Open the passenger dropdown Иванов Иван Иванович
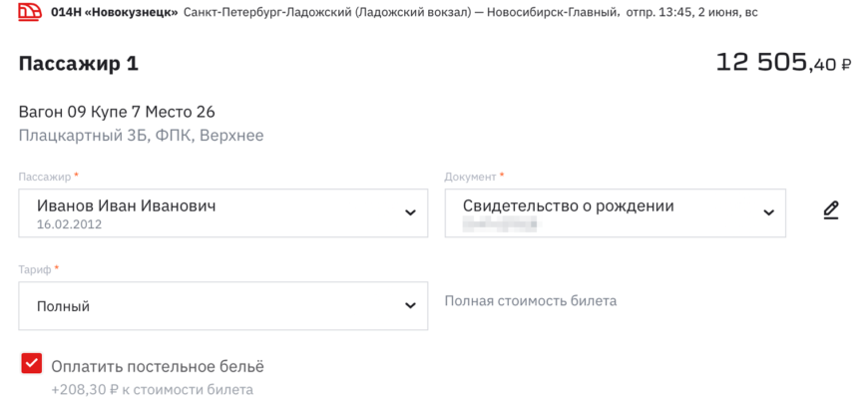868x399 pixels. pyautogui.click(x=223, y=213)
